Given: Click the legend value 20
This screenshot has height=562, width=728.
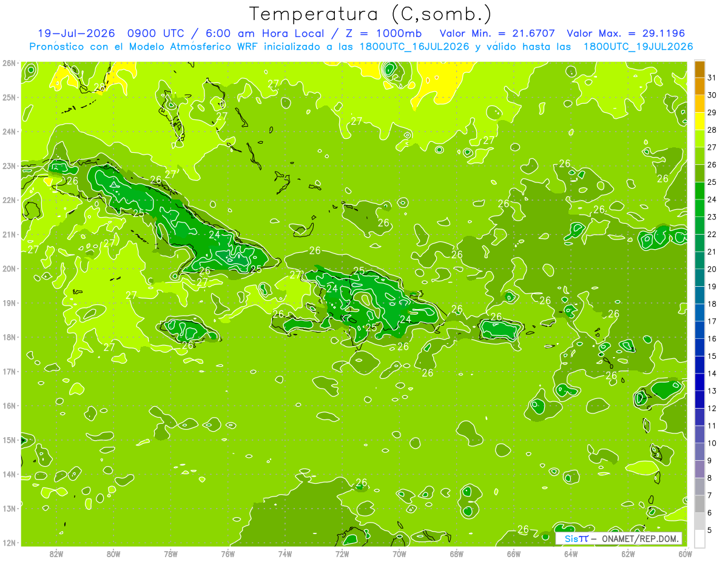Looking at the screenshot, I should tap(712, 269).
